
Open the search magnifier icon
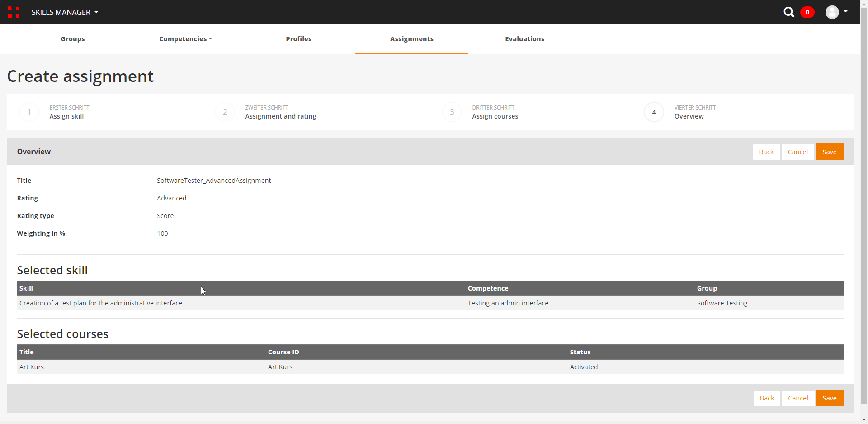789,12
